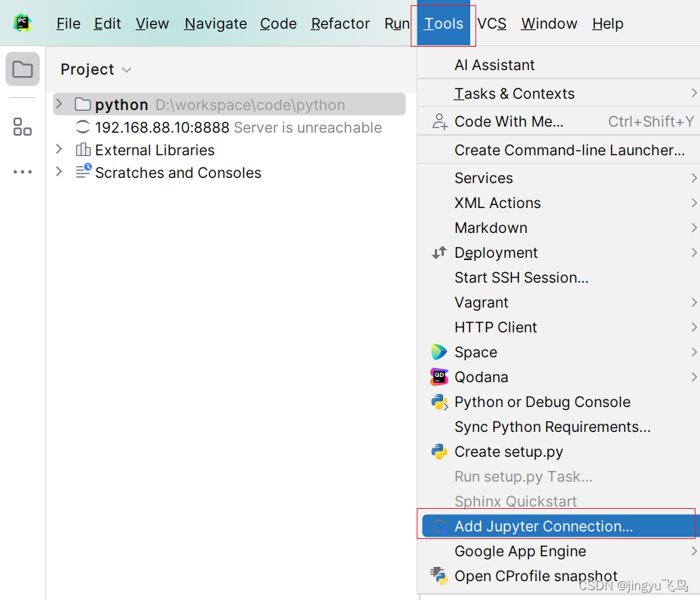Viewport: 700px width, 600px height.
Task: Expand Scratches and Consoles
Action: pos(59,173)
